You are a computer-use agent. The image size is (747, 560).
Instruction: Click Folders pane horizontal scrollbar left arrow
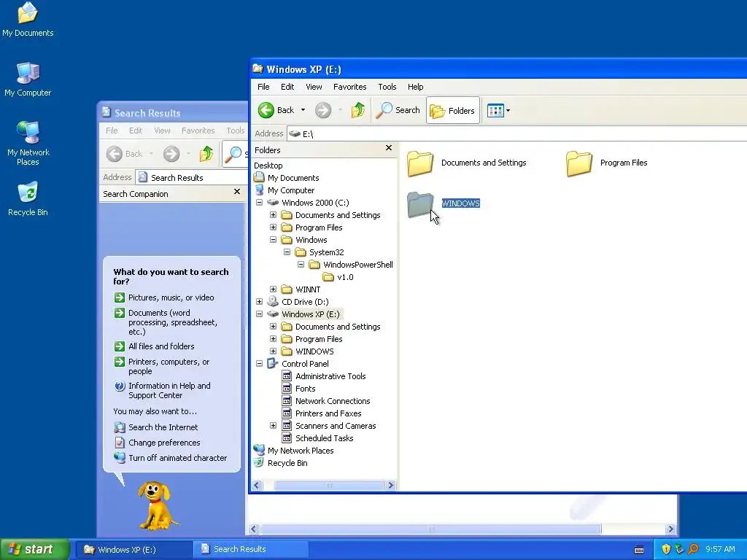click(x=258, y=485)
